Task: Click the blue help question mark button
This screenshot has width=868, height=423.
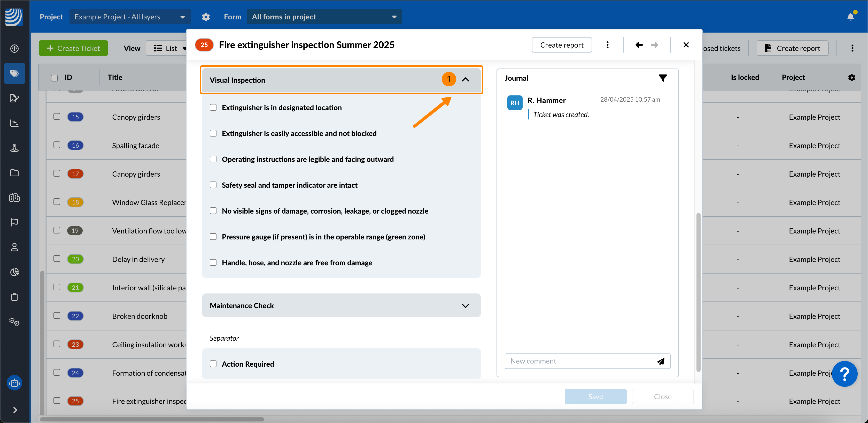Action: (x=844, y=374)
